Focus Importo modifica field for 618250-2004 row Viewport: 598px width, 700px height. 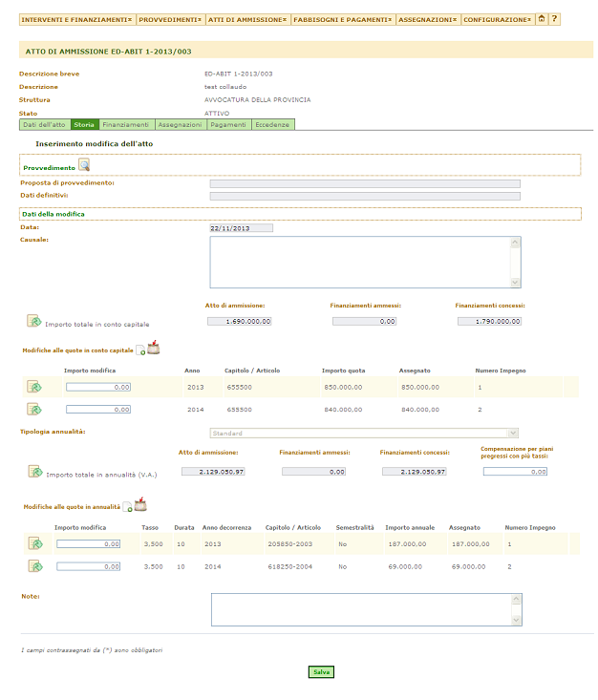click(89, 566)
